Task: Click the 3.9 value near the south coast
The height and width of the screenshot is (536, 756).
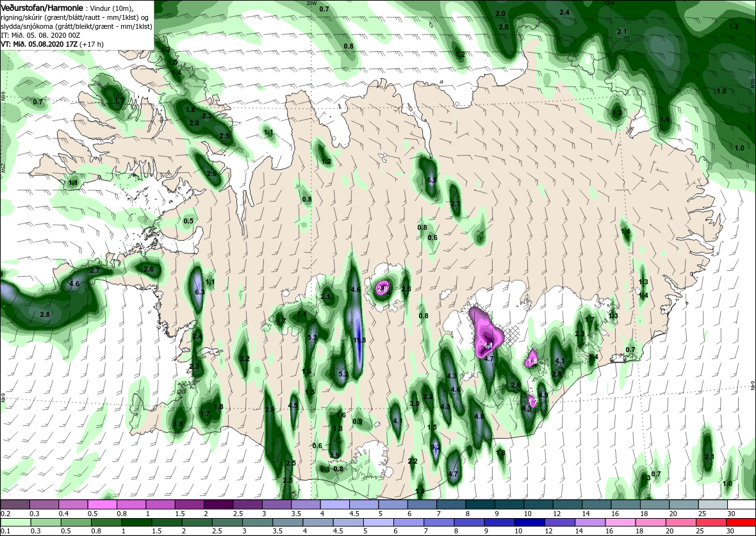Action: 334,455
